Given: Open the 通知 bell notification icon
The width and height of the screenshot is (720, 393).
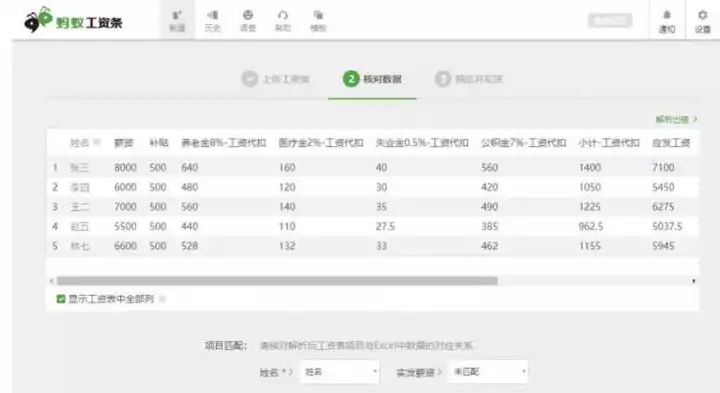Looking at the screenshot, I should click(x=667, y=22).
